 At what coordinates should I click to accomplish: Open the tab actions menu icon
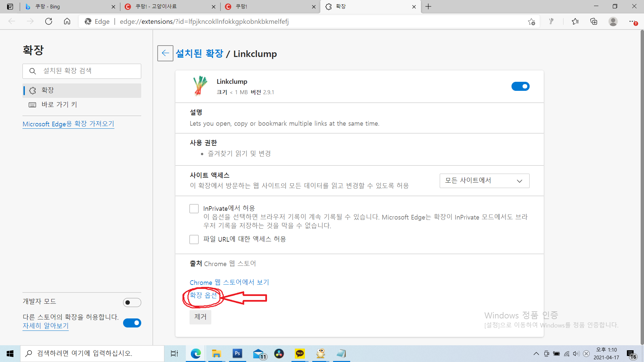tap(10, 6)
